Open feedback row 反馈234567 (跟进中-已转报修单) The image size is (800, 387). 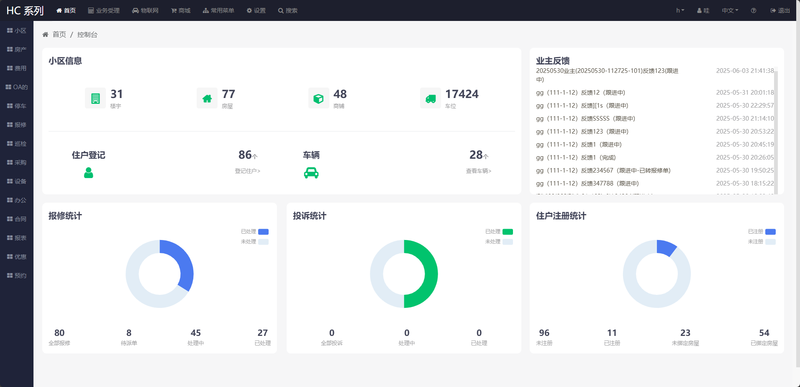click(655, 170)
